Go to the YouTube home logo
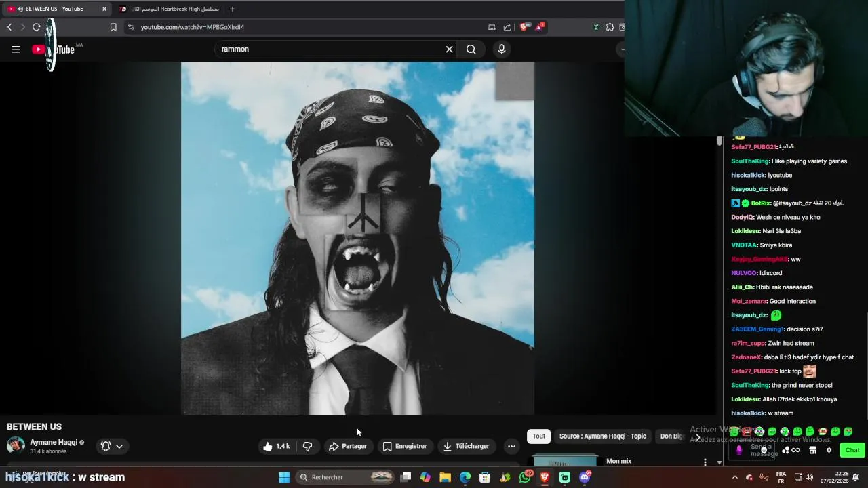Viewport: 868px width, 488px height. tap(53, 49)
